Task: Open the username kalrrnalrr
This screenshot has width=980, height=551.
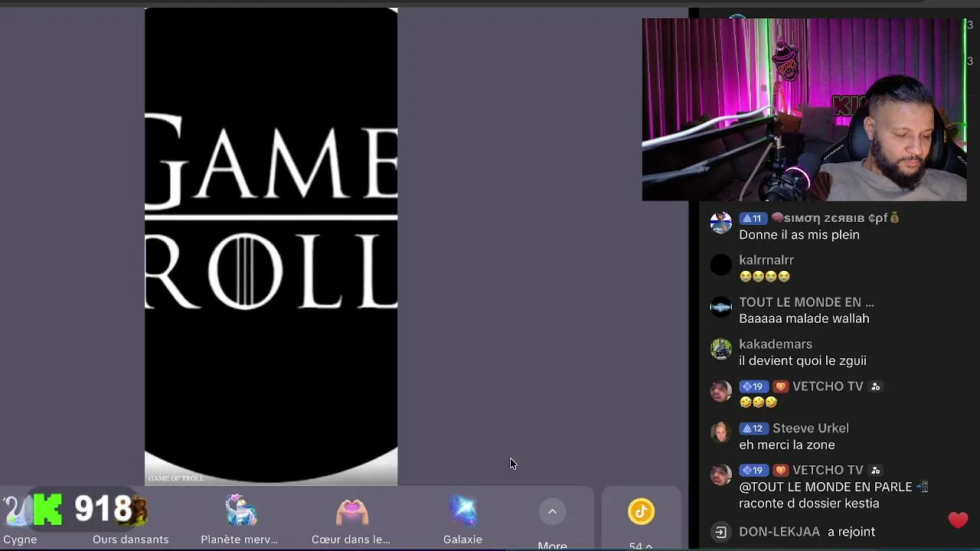Action: click(766, 260)
